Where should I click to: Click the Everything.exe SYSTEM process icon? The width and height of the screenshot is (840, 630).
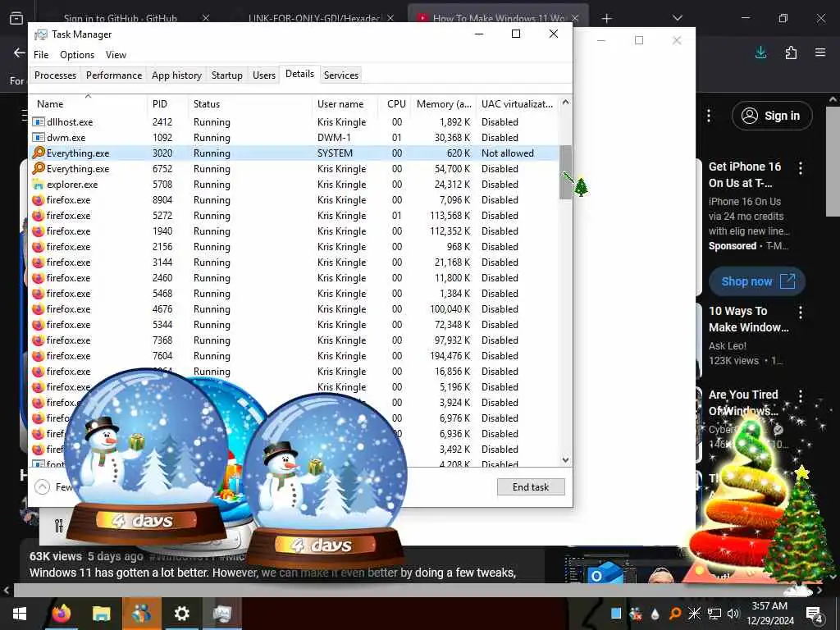[39, 153]
